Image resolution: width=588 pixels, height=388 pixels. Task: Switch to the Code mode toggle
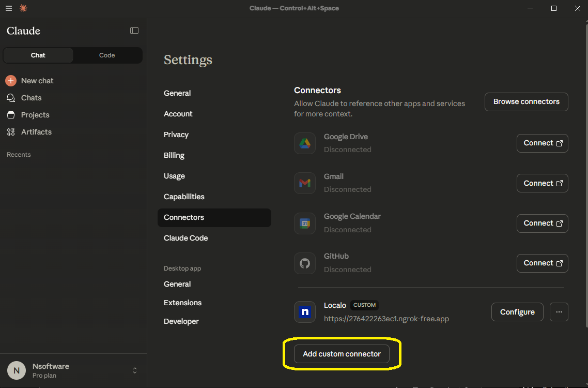tap(107, 55)
